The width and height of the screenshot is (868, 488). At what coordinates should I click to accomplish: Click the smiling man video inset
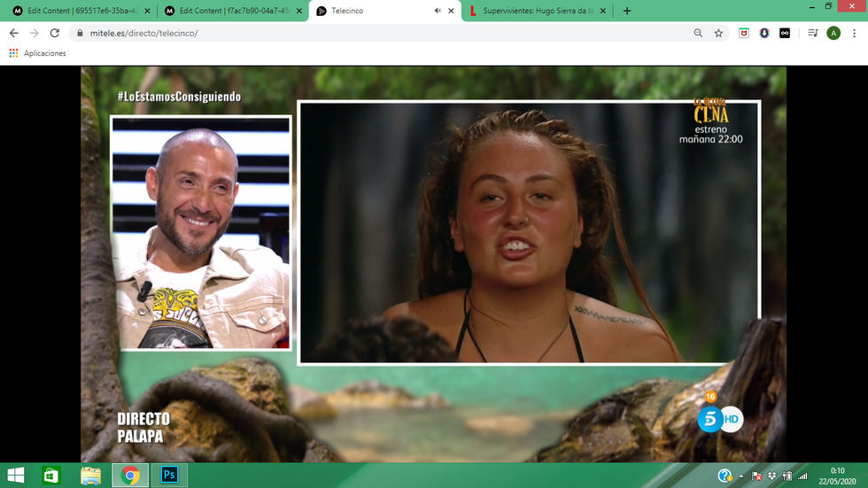[x=201, y=233]
